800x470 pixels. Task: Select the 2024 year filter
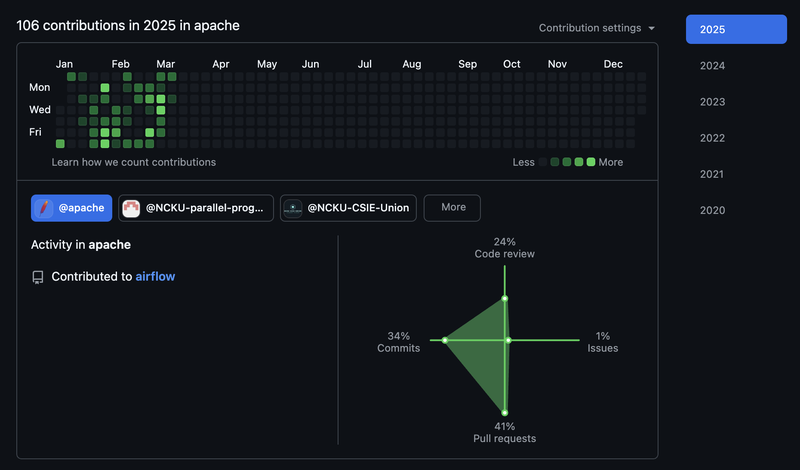coord(712,65)
